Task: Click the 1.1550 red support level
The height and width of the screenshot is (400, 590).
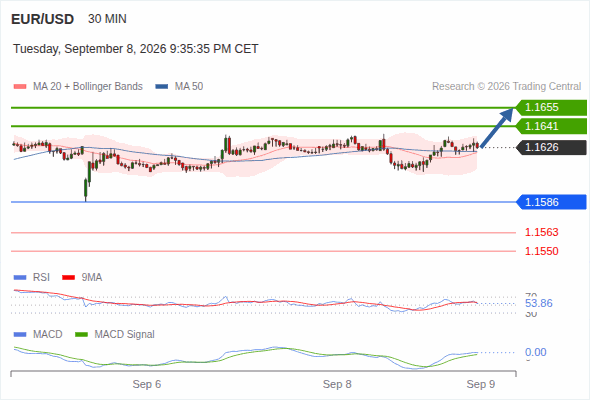Action: pos(541,251)
